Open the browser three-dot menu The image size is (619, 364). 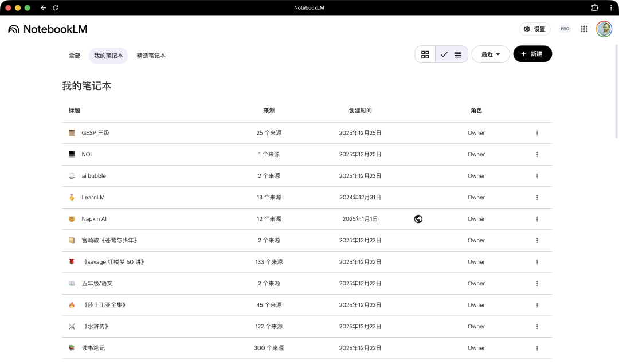(611, 7)
